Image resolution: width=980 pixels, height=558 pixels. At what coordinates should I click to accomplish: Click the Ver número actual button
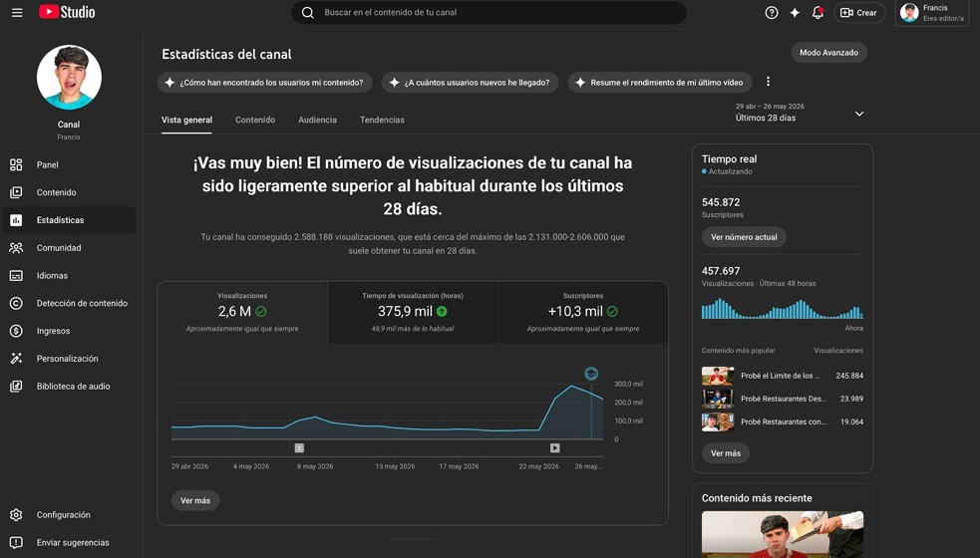(x=744, y=237)
